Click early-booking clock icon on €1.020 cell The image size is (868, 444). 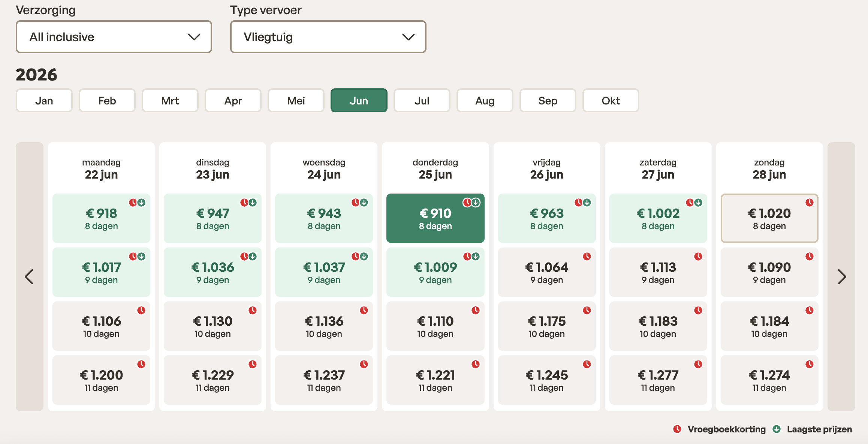(x=810, y=203)
